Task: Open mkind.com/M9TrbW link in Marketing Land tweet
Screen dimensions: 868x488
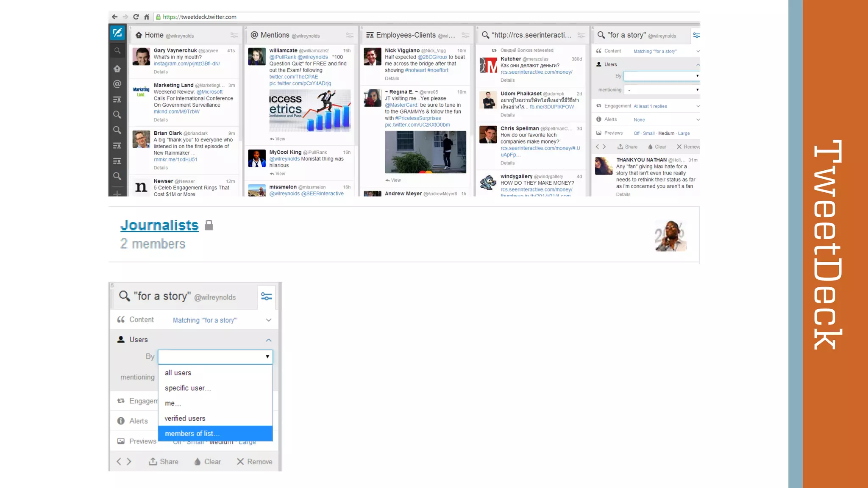Action: (x=176, y=112)
